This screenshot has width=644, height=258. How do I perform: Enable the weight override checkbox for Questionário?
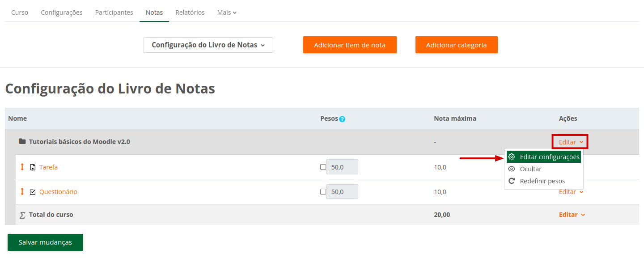point(323,191)
